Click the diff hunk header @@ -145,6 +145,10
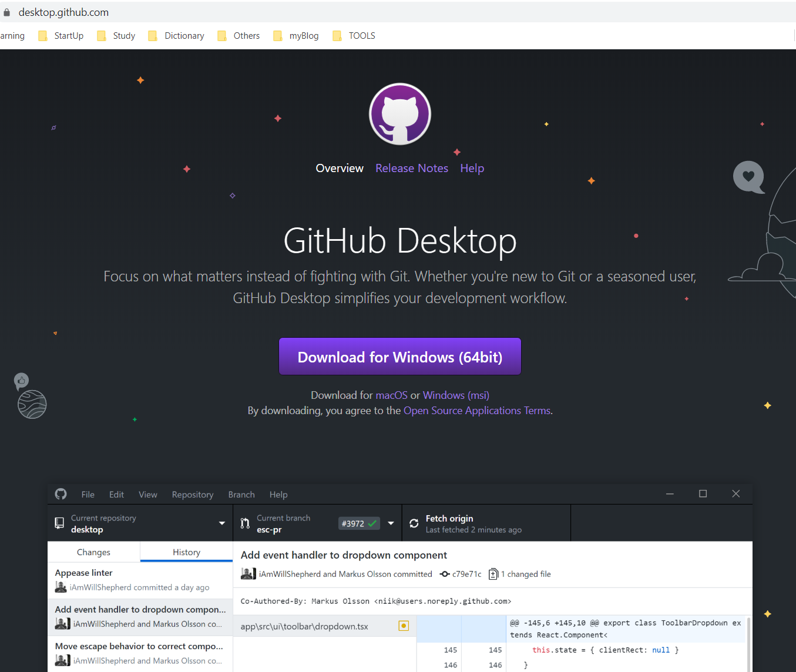Image resolution: width=796 pixels, height=672 pixels. [x=626, y=629]
